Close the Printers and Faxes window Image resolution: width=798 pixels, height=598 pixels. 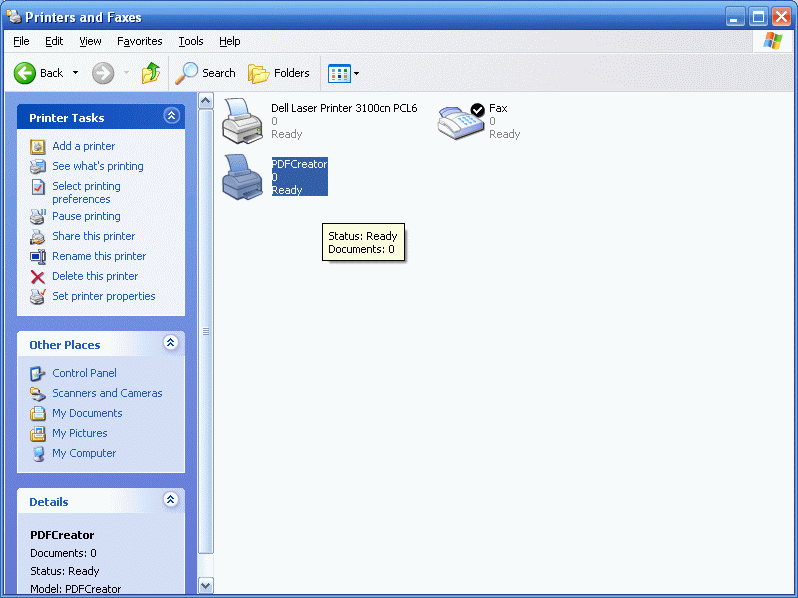(781, 17)
